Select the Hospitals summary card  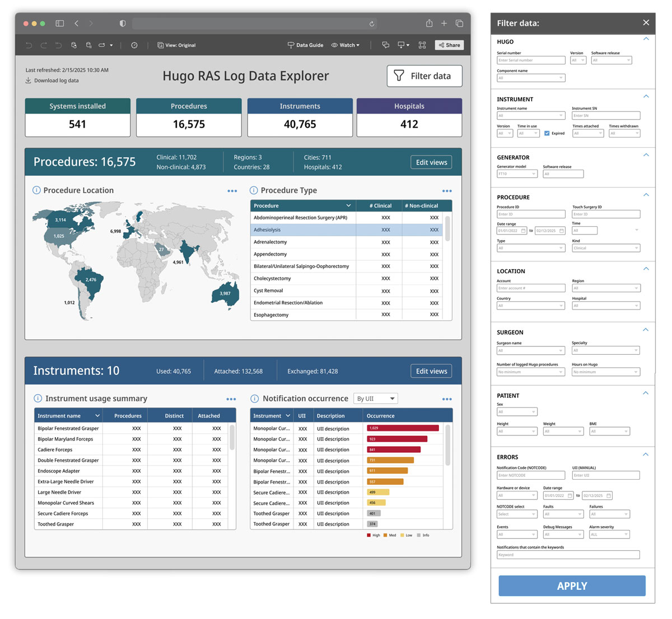[409, 118]
